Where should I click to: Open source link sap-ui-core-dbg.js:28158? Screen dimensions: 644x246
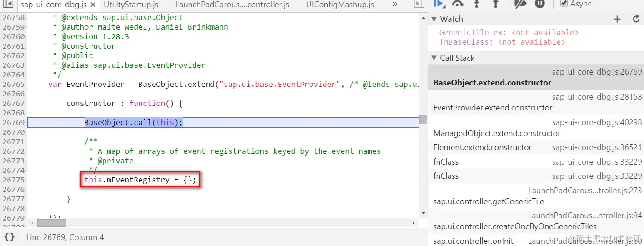[597, 97]
